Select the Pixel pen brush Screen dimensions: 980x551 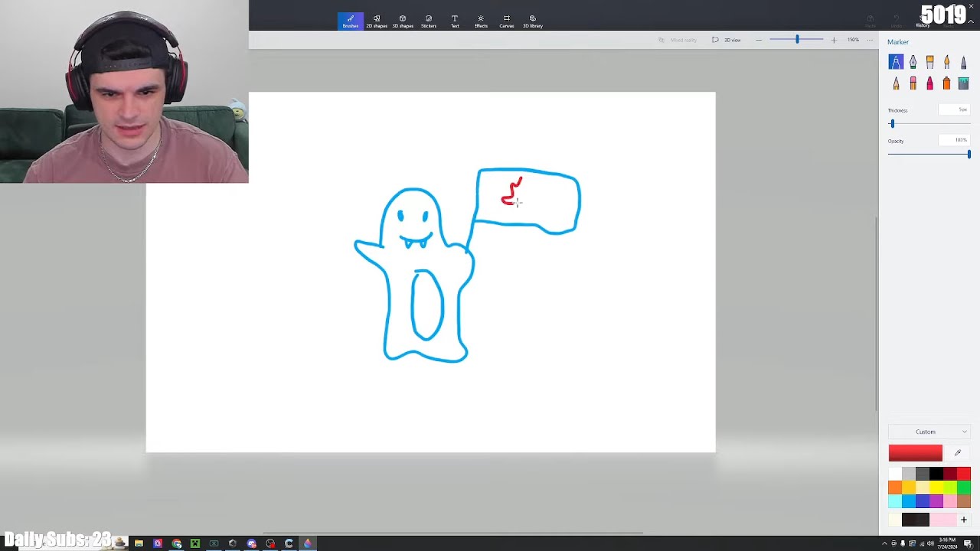963,62
